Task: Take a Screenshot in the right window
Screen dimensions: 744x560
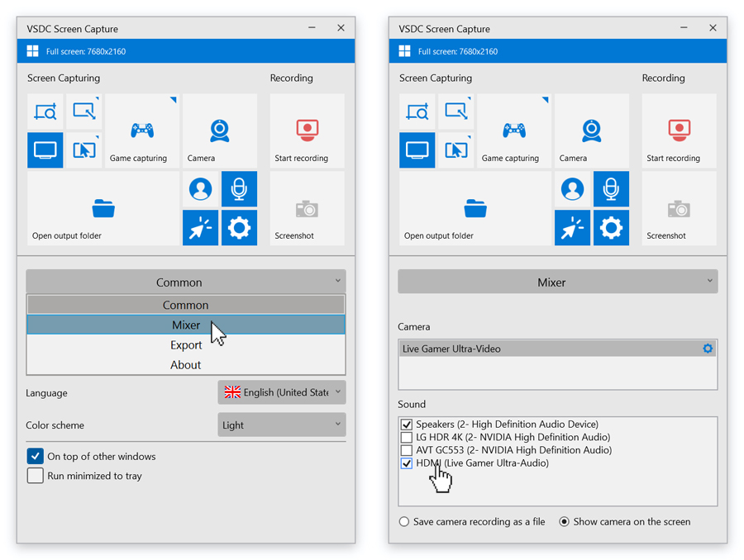Action: pyautogui.click(x=679, y=209)
